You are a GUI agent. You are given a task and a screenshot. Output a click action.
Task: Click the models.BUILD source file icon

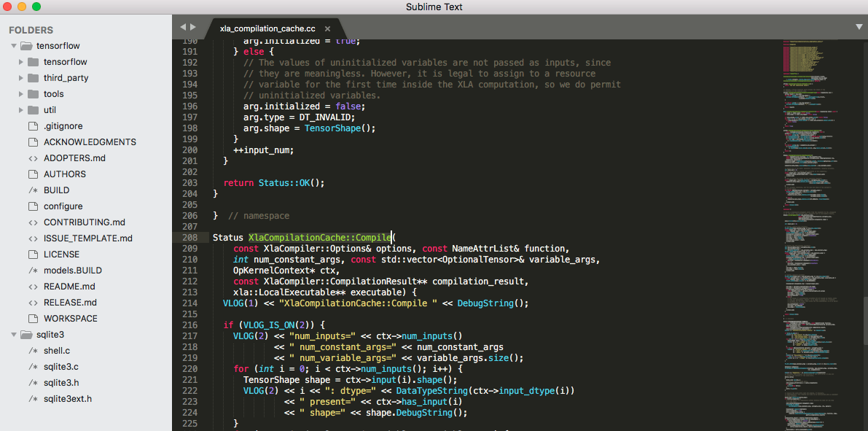click(x=34, y=271)
